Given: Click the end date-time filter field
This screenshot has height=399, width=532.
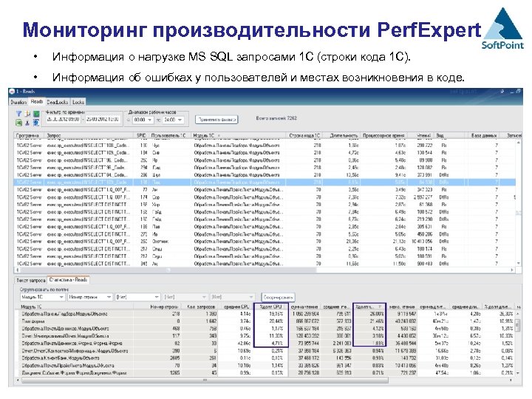Looking at the screenshot, I should tap(102, 120).
